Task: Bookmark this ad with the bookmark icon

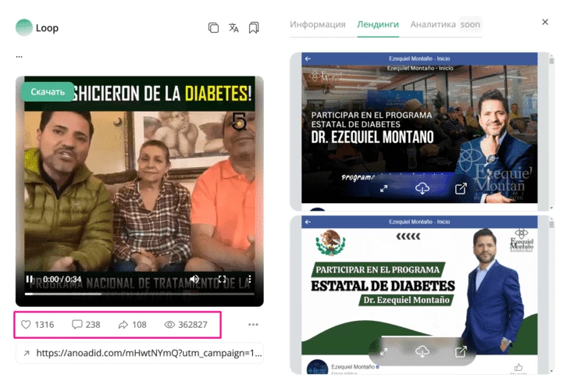Action: point(254,27)
